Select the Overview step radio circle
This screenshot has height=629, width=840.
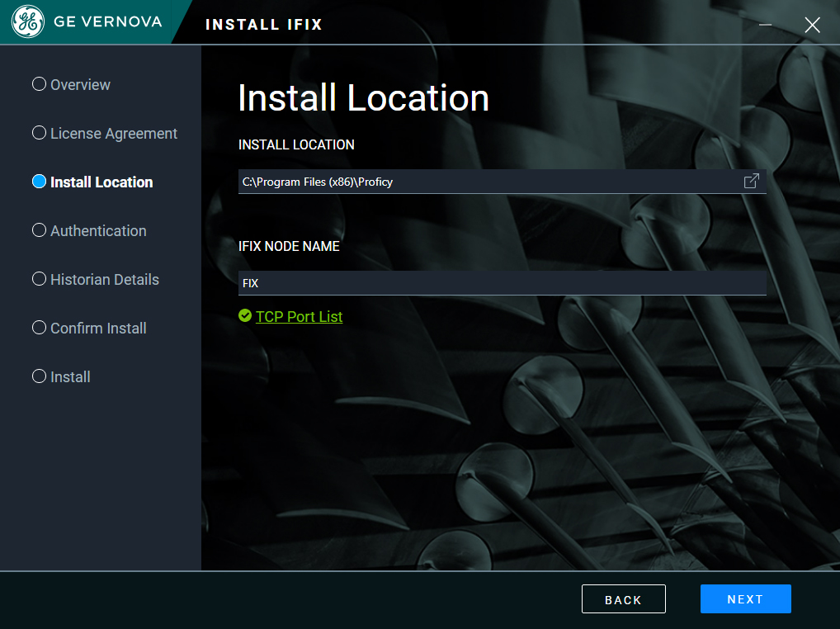(39, 84)
